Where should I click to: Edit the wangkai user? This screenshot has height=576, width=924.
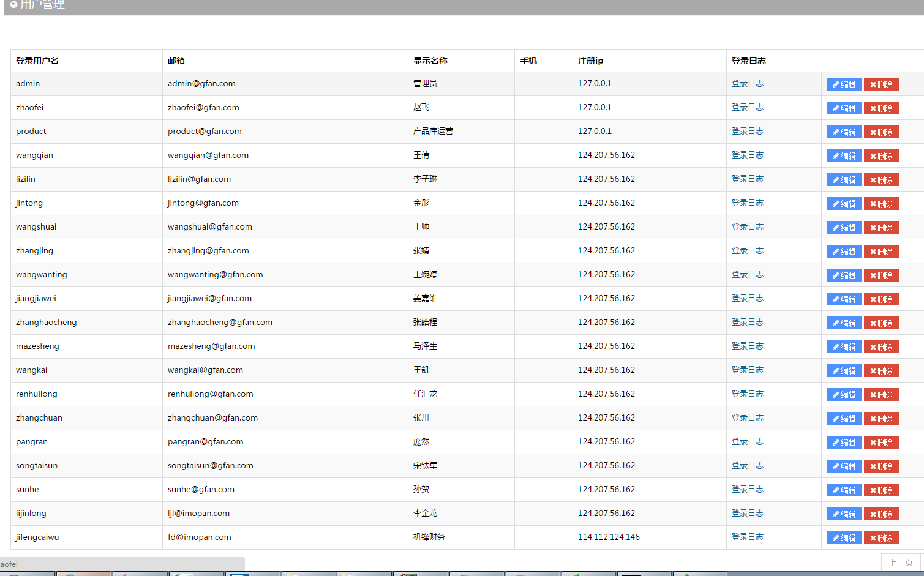844,371
